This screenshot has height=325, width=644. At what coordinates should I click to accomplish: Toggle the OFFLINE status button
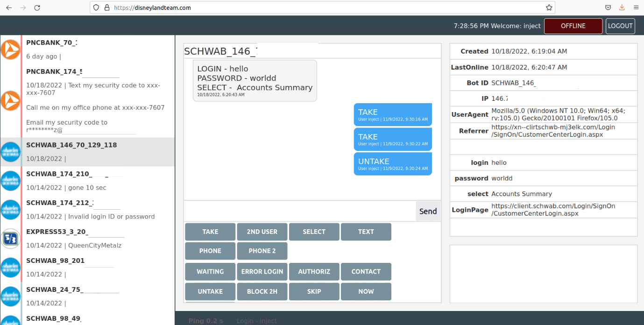573,26
